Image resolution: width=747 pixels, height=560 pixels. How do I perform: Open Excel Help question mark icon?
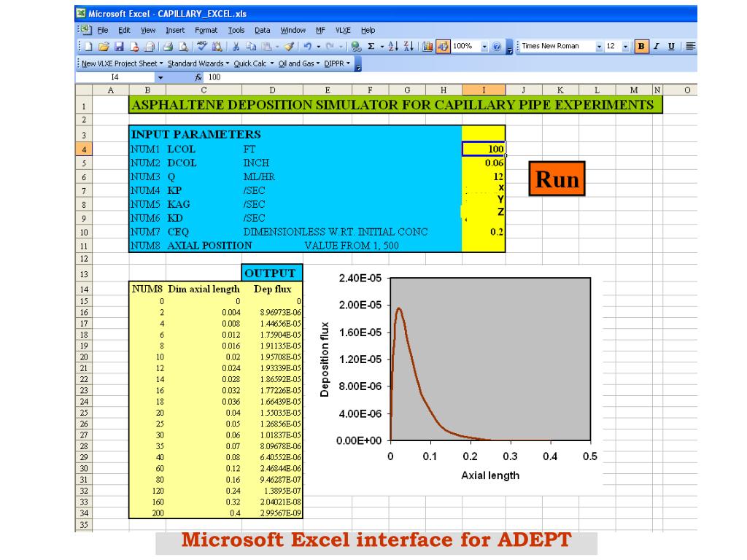(x=496, y=46)
